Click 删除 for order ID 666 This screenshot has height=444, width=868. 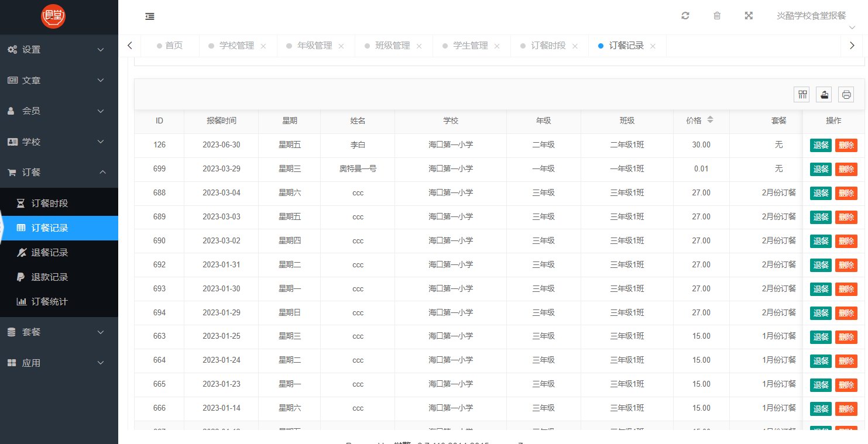click(x=846, y=409)
